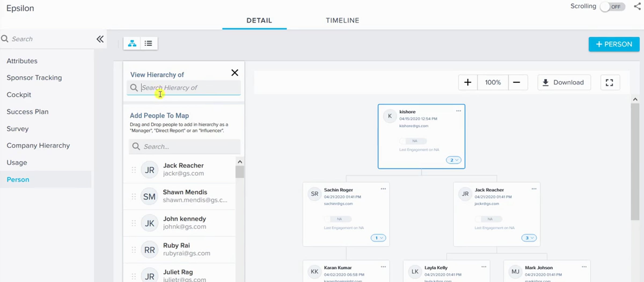This screenshot has width=644, height=282.
Task: Open Sponsor Tracking section
Action: click(34, 78)
